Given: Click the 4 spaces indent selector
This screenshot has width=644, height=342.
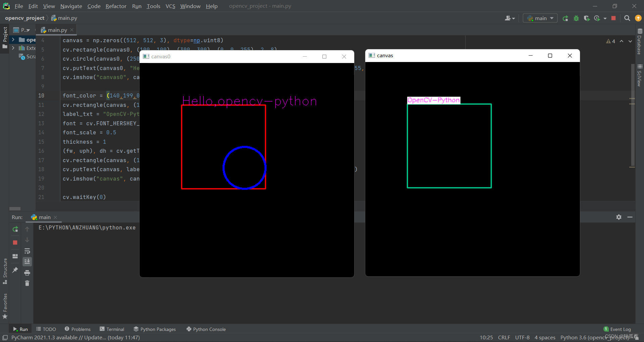Looking at the screenshot, I should click(x=545, y=337).
